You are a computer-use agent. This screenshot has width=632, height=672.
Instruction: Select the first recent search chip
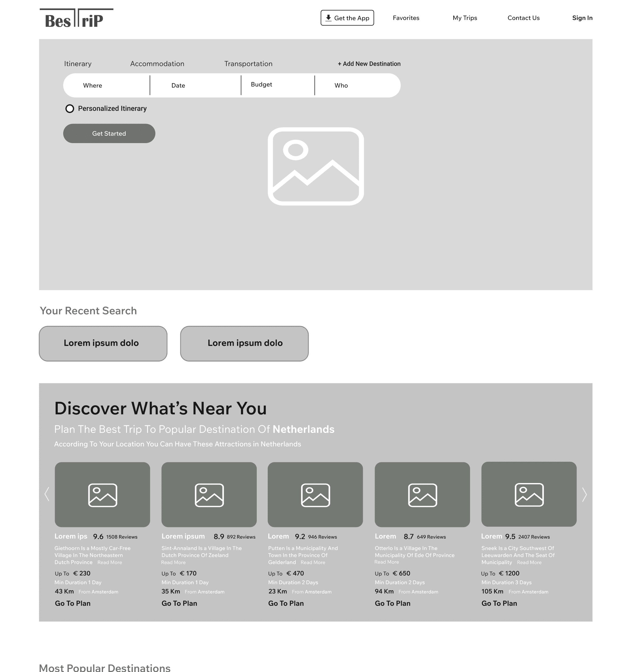(x=103, y=343)
